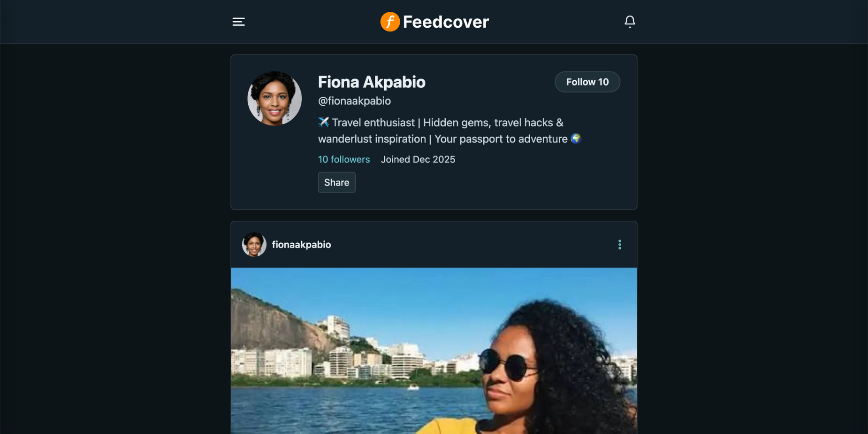Click the Joined Dec 2025 text
This screenshot has width=868, height=434.
pyautogui.click(x=418, y=160)
